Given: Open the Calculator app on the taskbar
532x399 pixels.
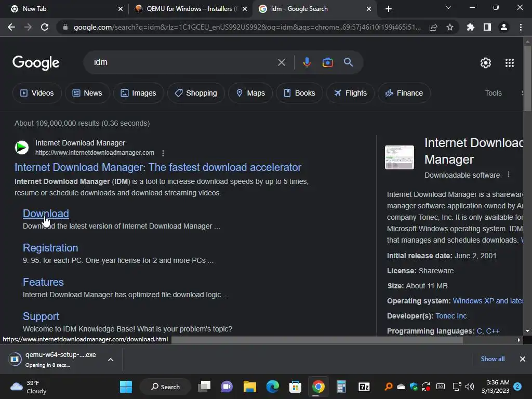Looking at the screenshot, I should click(x=341, y=387).
